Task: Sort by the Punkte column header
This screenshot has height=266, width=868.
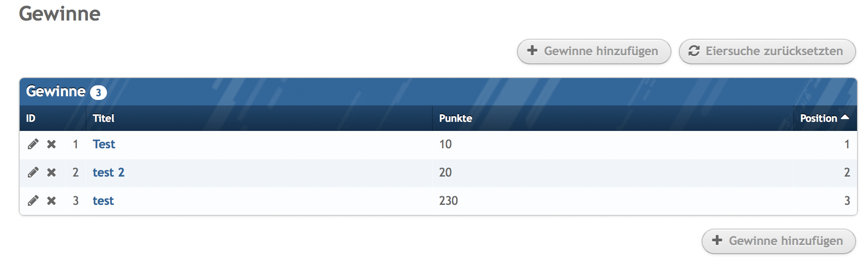Action: click(455, 119)
